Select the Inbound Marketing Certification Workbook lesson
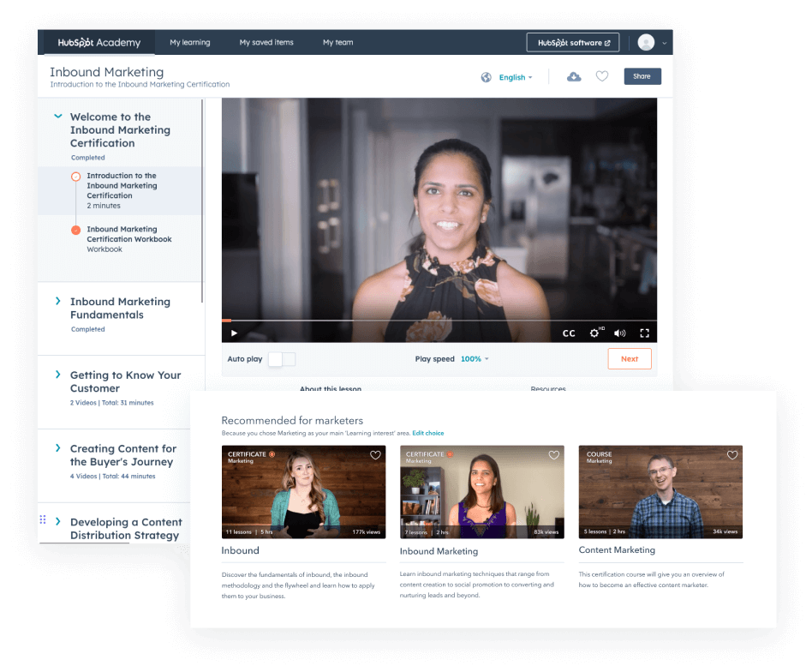Viewport: 812px width, 672px height. (128, 235)
